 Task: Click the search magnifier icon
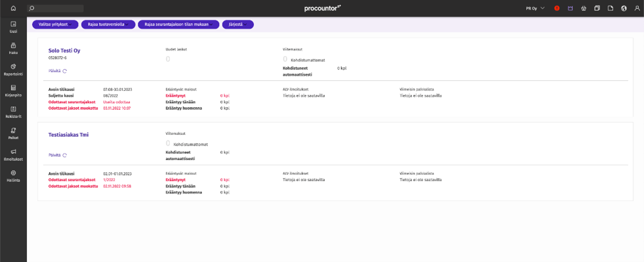(32, 8)
